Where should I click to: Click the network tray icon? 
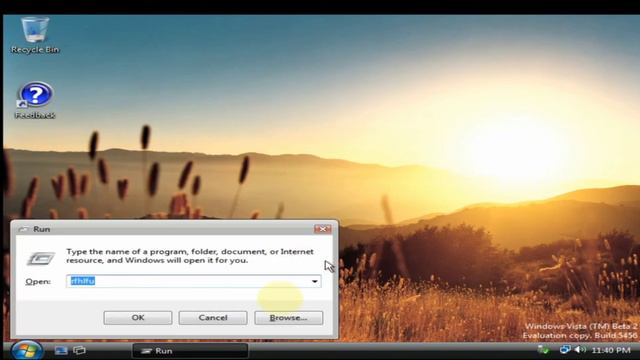tap(565, 350)
